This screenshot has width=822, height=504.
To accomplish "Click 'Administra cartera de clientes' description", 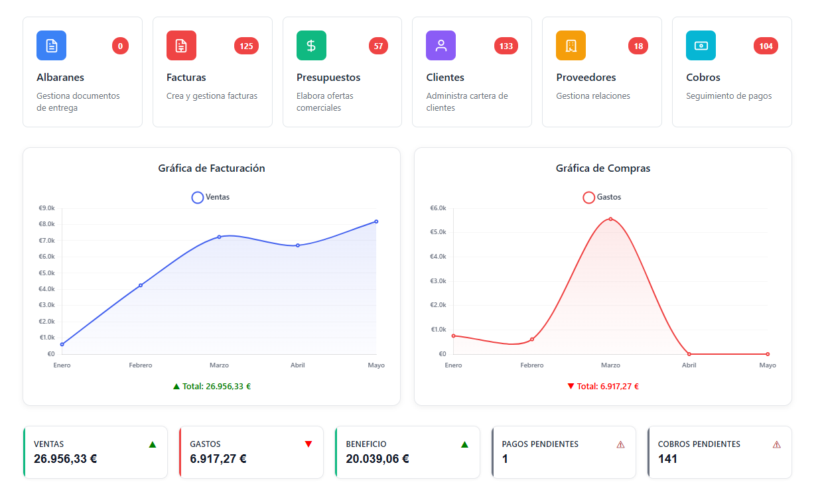I will coord(467,101).
